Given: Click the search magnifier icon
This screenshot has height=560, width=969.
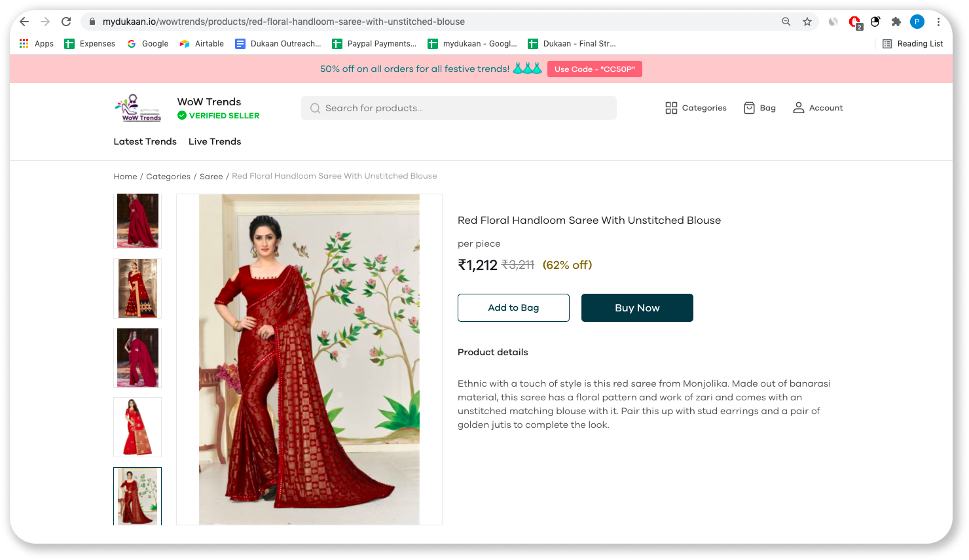Looking at the screenshot, I should 315,107.
